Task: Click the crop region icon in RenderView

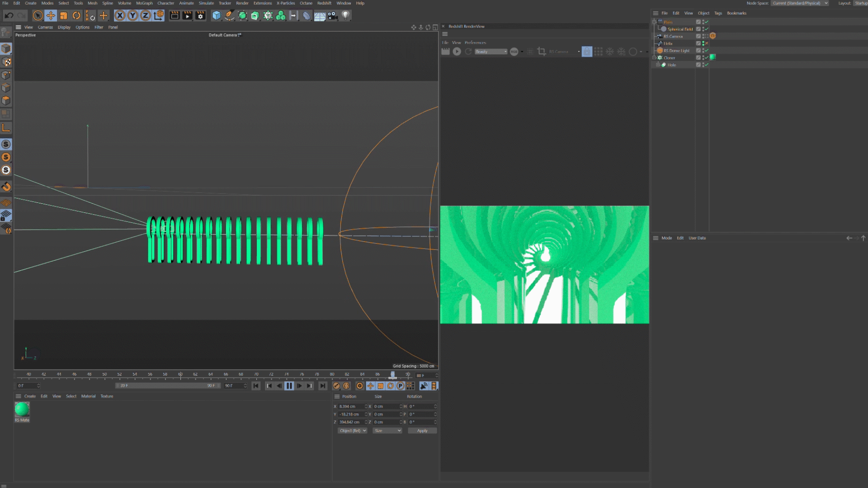Action: tap(542, 52)
